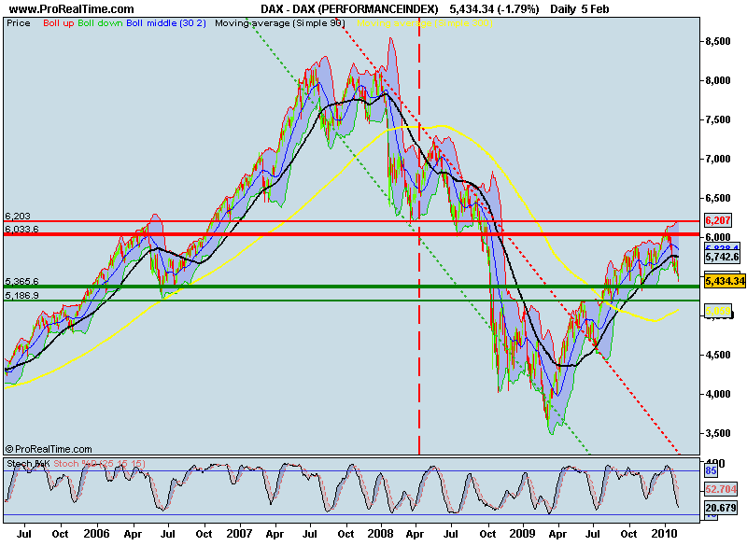The height and width of the screenshot is (560, 747).
Task: Click the DAX (PERFORMANCEINDEX) chart title
Action: (349, 9)
